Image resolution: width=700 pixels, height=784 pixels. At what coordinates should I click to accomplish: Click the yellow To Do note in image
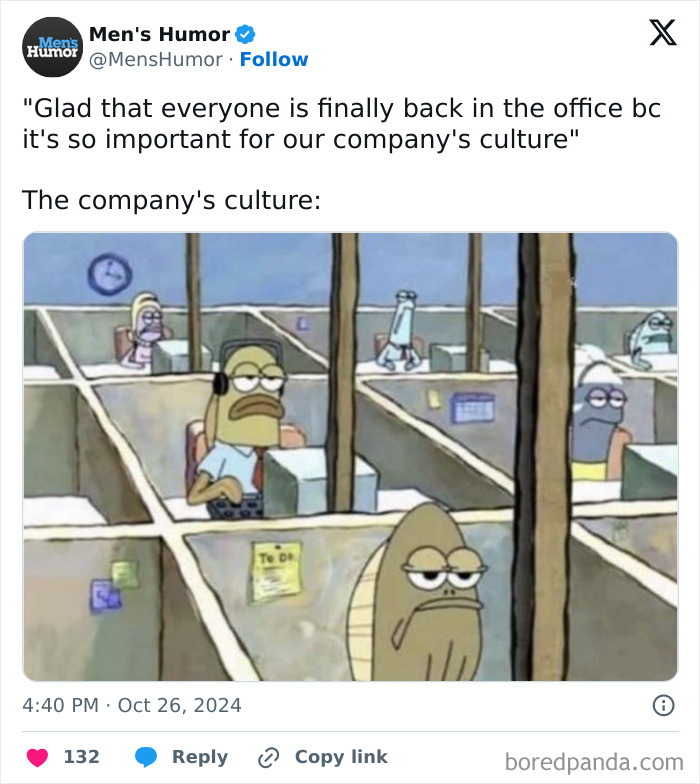276,572
